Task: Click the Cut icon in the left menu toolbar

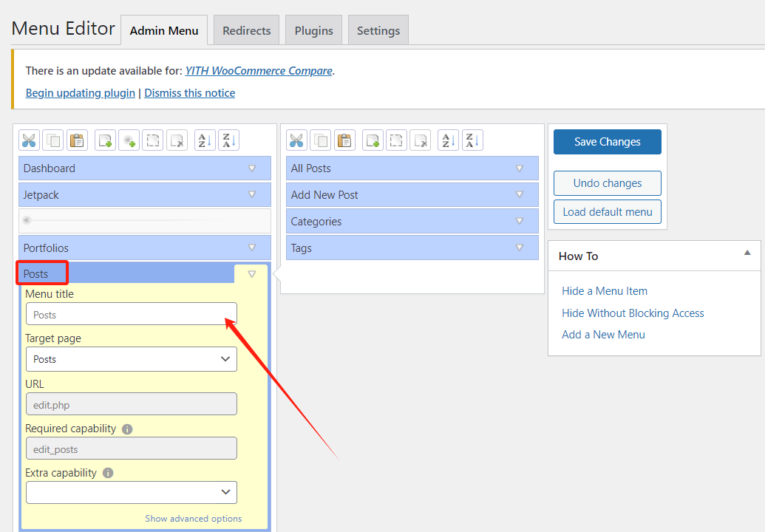Action: [x=29, y=140]
